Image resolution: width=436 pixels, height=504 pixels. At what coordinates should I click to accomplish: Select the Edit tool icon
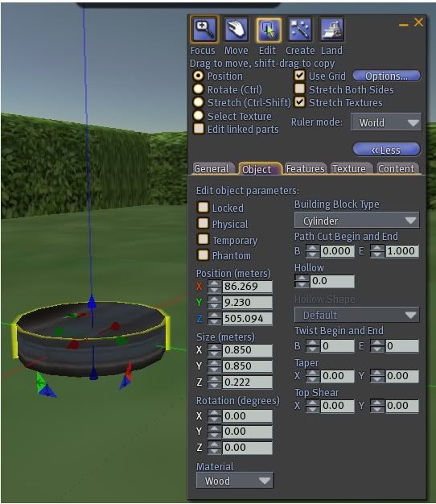click(269, 30)
